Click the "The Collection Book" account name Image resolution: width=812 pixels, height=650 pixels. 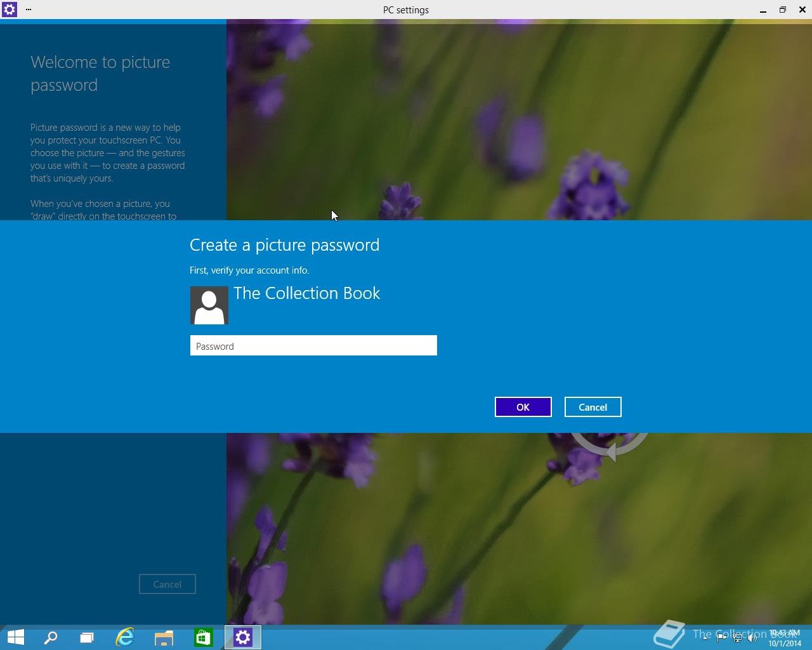tap(307, 293)
